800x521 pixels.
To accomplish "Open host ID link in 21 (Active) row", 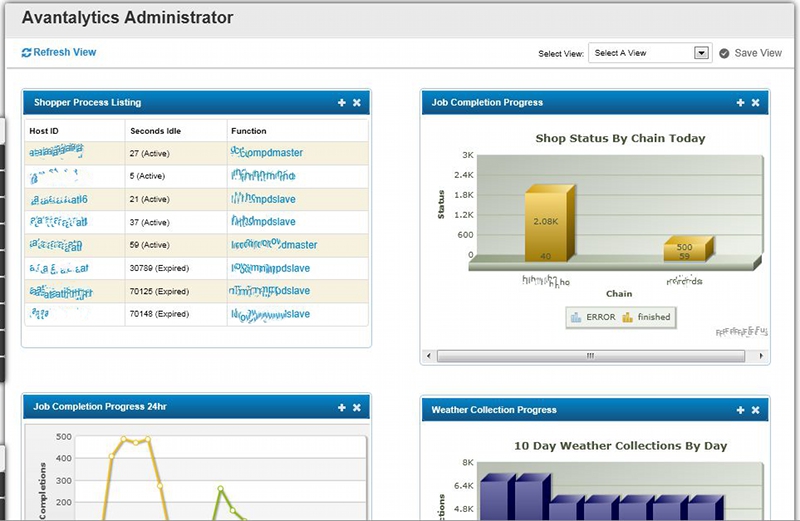I will pyautogui.click(x=59, y=199).
